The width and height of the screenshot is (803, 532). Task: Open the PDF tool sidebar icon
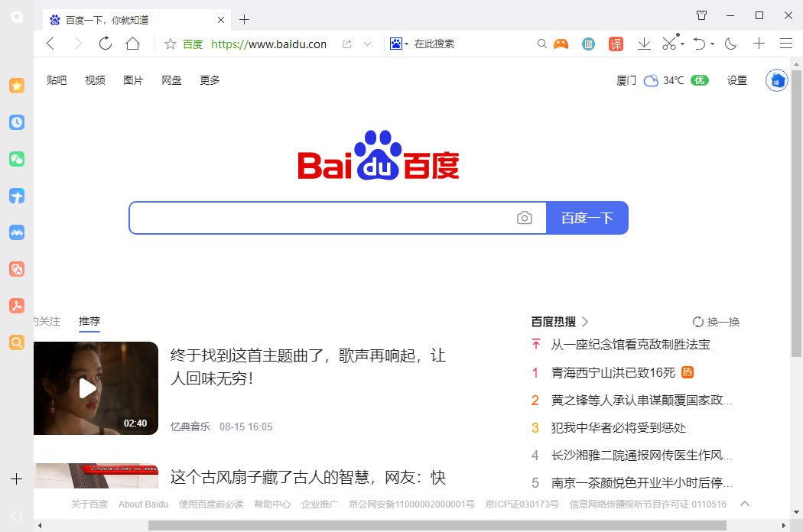(x=17, y=306)
